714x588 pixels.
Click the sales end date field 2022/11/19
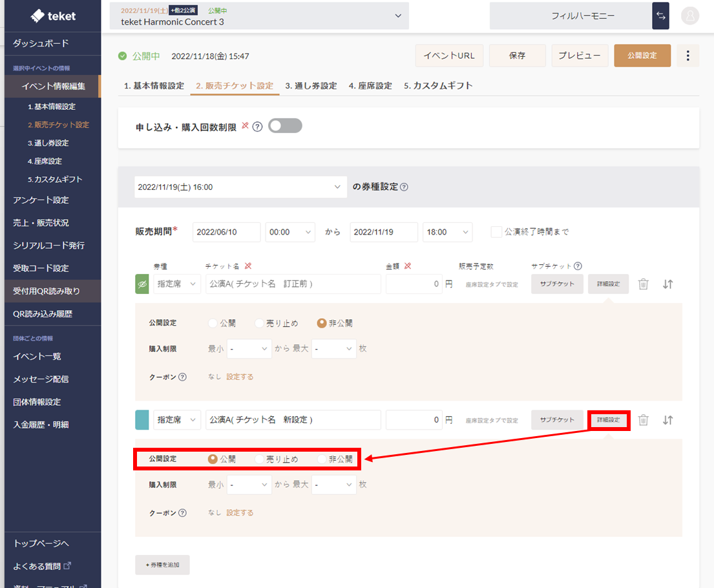383,232
